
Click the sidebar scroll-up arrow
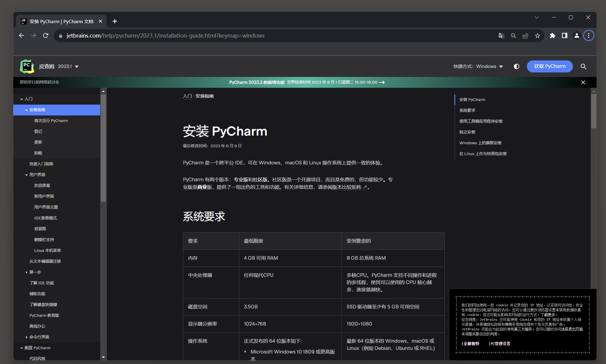point(103,91)
